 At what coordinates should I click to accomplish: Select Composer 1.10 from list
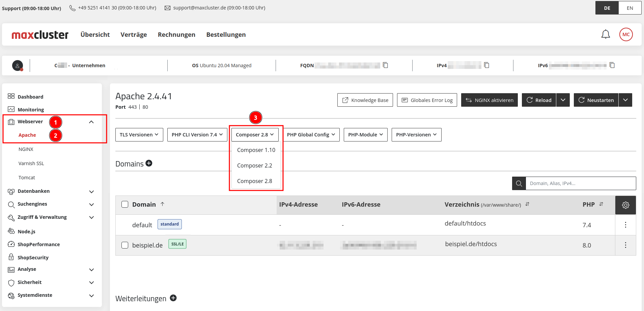click(256, 150)
